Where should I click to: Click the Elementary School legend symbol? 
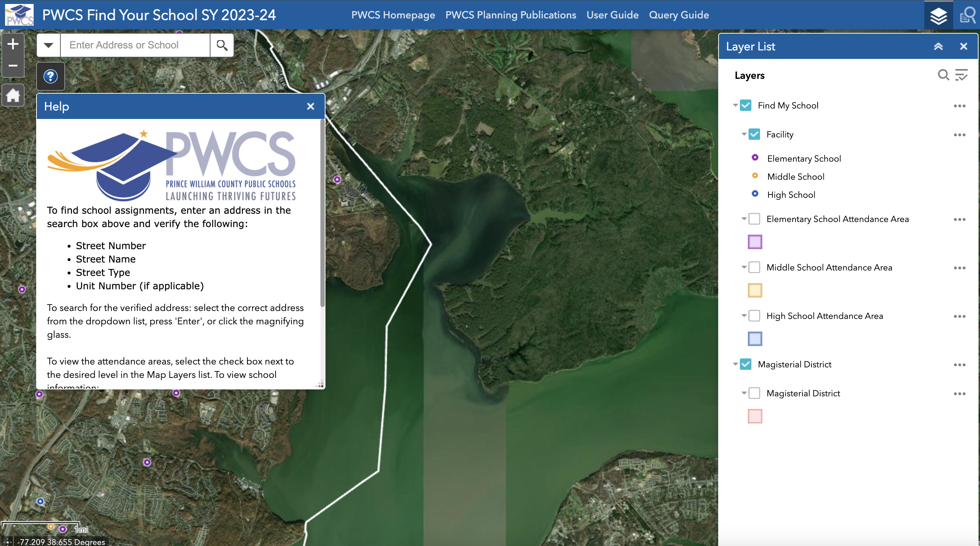[755, 158]
